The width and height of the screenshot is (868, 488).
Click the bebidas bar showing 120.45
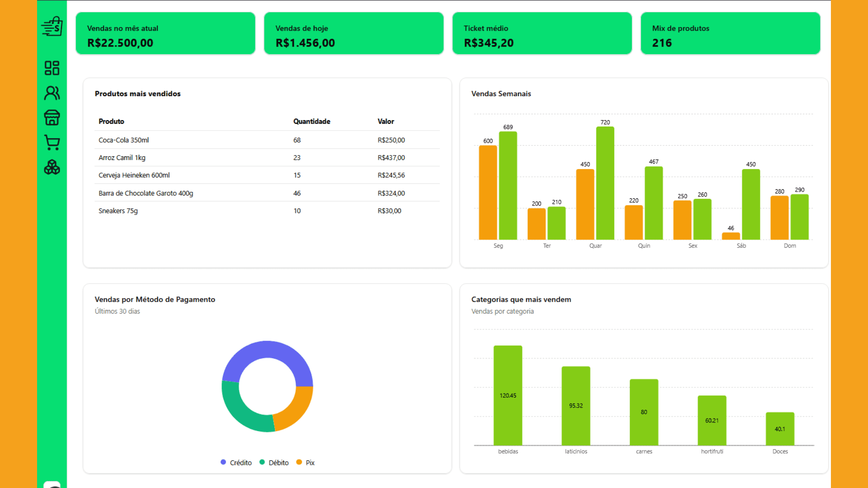pyautogui.click(x=508, y=395)
